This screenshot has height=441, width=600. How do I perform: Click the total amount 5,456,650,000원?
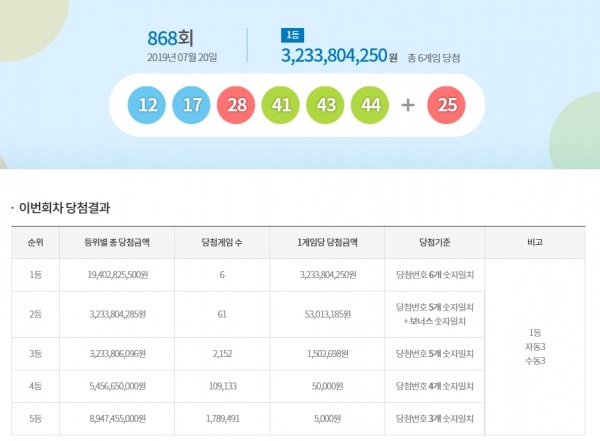(117, 386)
